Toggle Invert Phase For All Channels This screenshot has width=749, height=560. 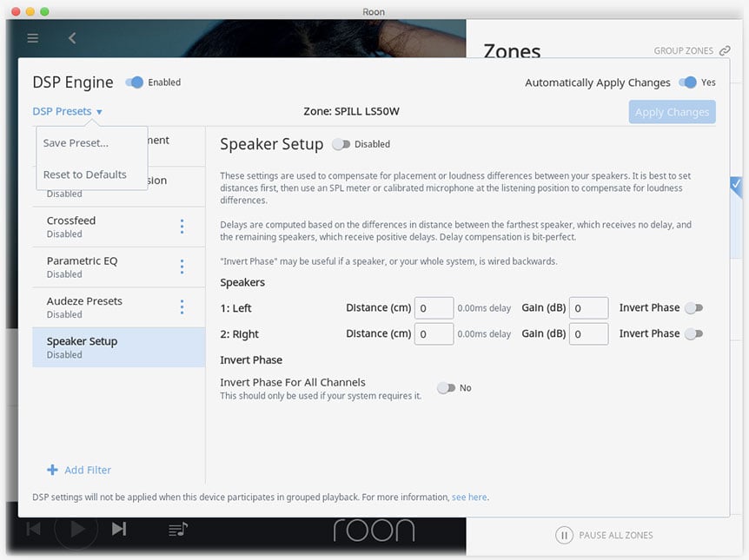(x=446, y=387)
